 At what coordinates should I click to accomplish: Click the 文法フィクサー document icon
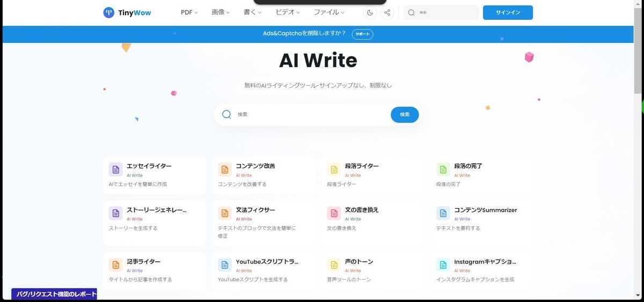coord(225,213)
